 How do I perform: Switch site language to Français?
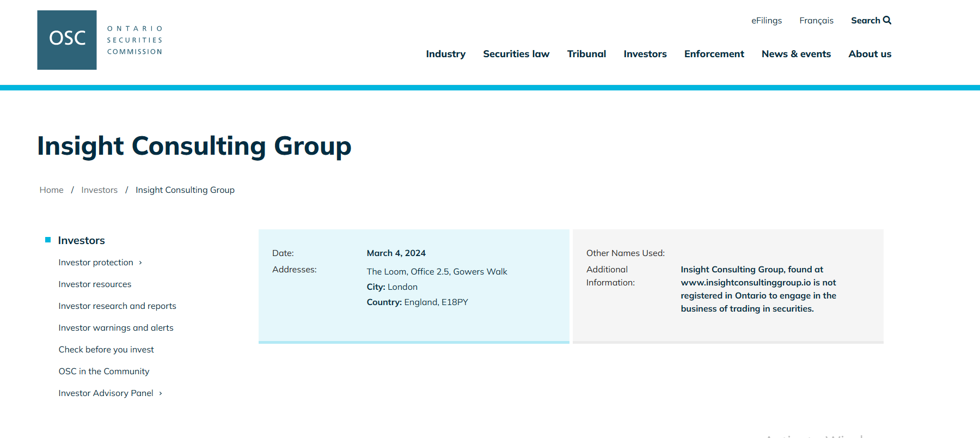click(x=816, y=21)
